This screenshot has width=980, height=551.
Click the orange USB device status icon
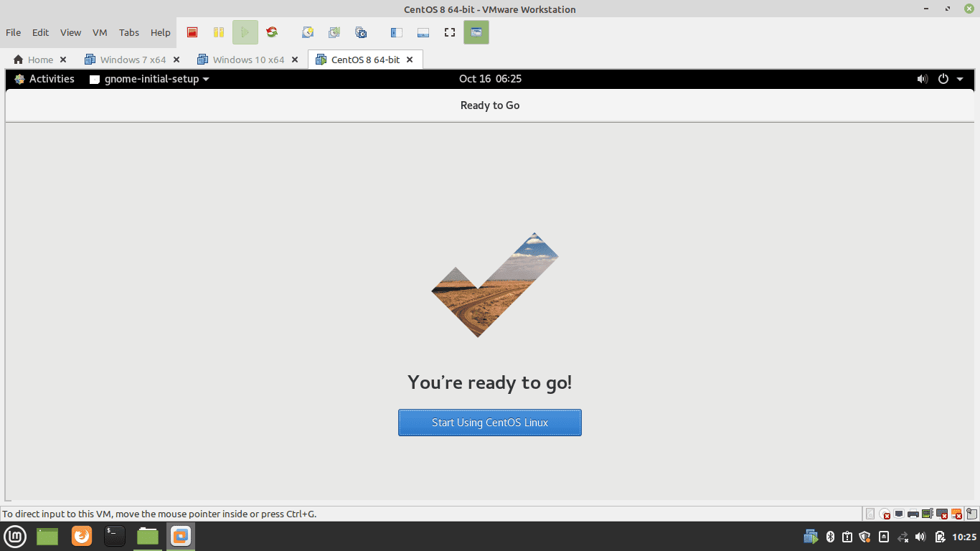point(956,514)
